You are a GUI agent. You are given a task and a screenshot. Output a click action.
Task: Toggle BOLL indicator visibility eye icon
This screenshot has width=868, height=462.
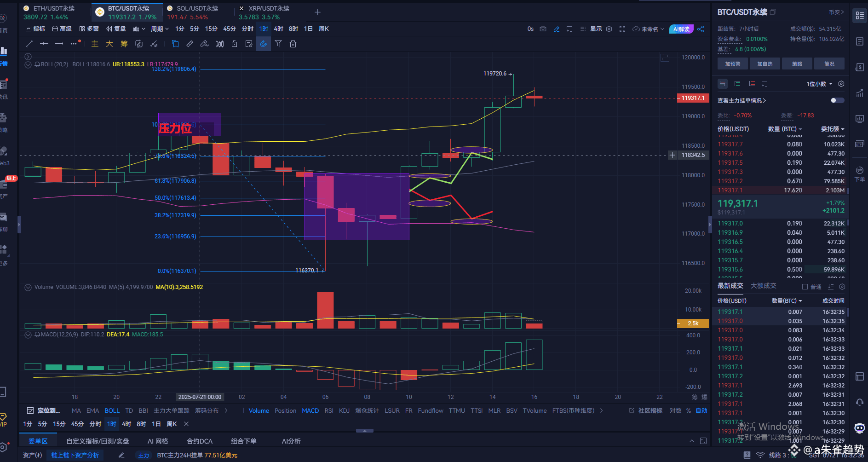point(28,64)
